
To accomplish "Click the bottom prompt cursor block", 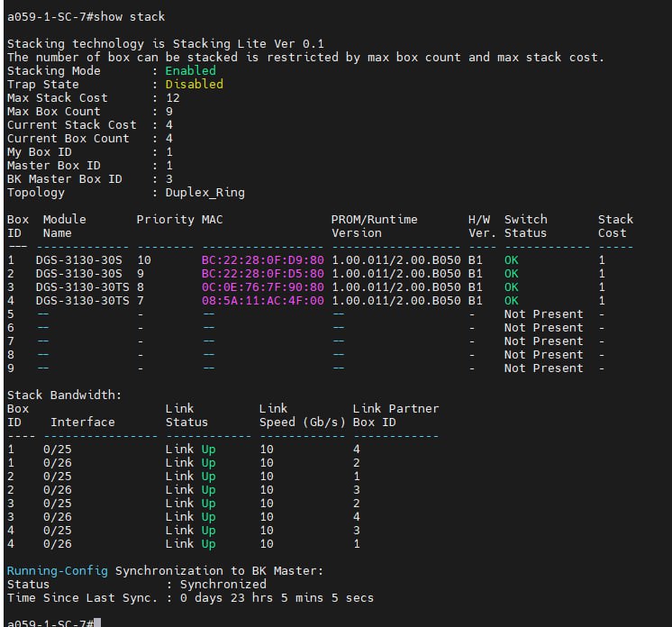I will (x=97, y=622).
